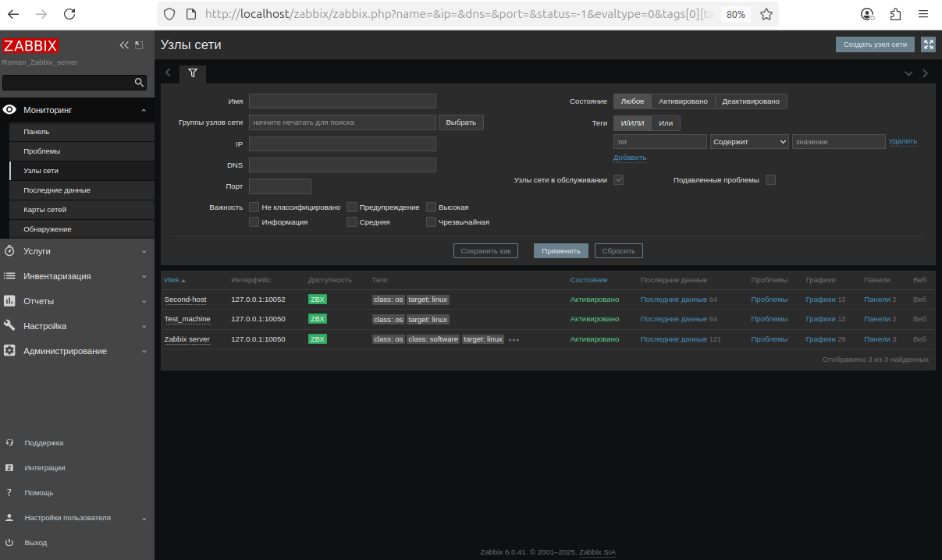
Task: Show more tags for Zabbix server
Action: 514,339
